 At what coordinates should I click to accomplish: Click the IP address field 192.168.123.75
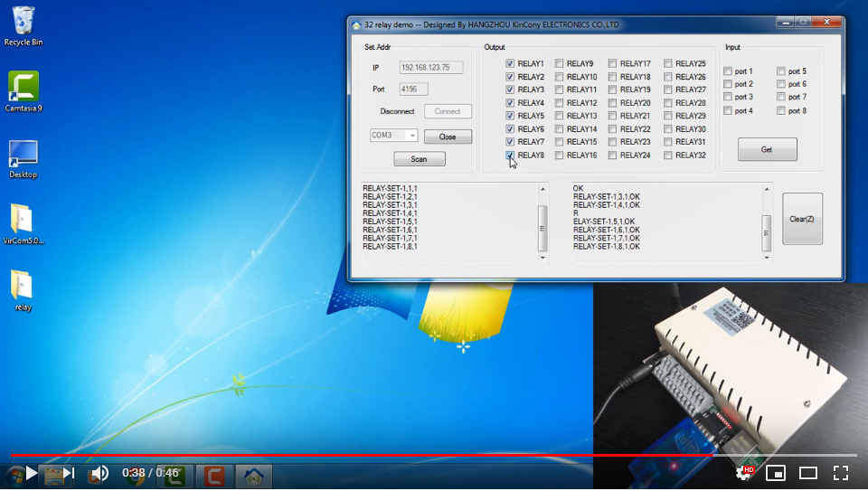click(431, 68)
